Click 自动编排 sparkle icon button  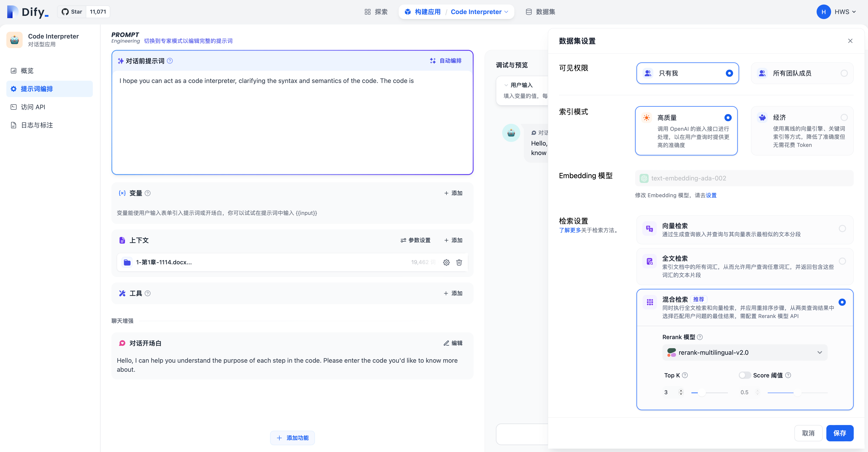446,61
